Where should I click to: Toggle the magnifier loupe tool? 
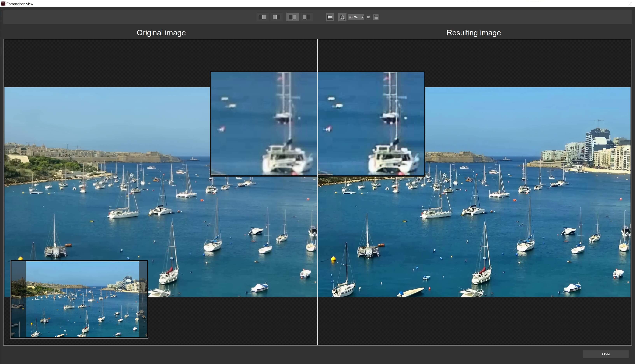click(x=342, y=17)
